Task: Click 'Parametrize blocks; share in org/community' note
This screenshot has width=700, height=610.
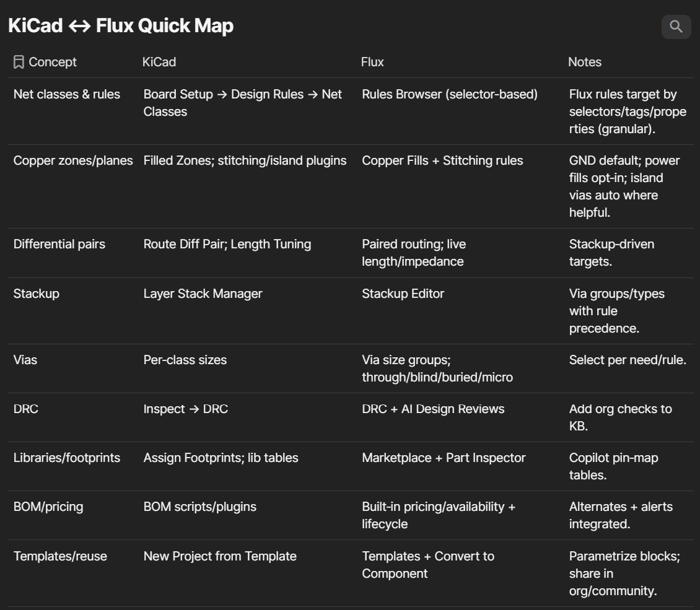Action: point(624,573)
